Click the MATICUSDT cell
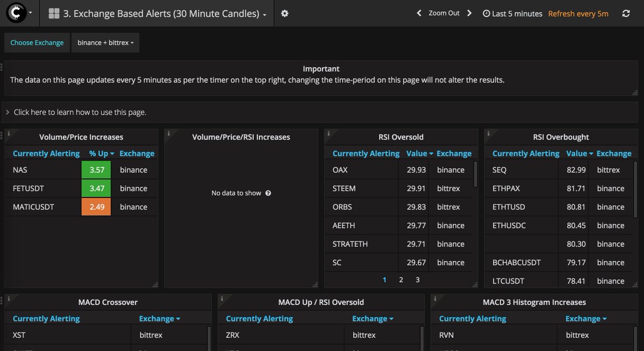The height and width of the screenshot is (351, 644). pyautogui.click(x=43, y=207)
